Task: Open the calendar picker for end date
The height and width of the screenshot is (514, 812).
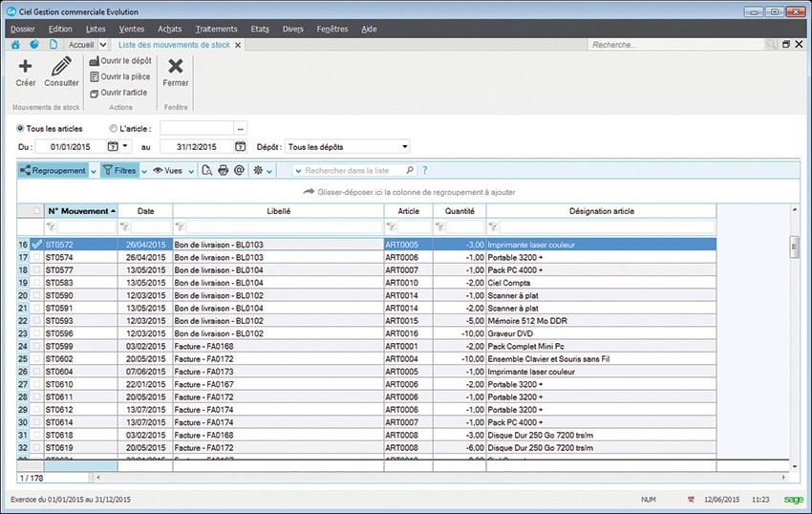Action: 240,147
